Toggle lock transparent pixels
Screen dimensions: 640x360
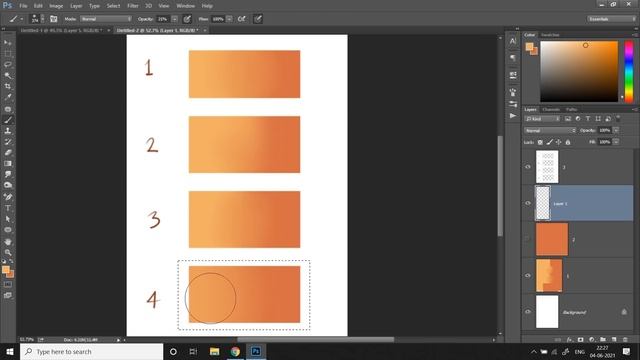click(x=540, y=142)
